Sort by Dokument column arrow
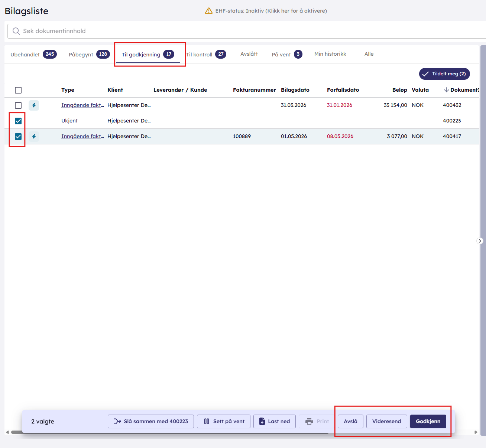 click(x=446, y=90)
